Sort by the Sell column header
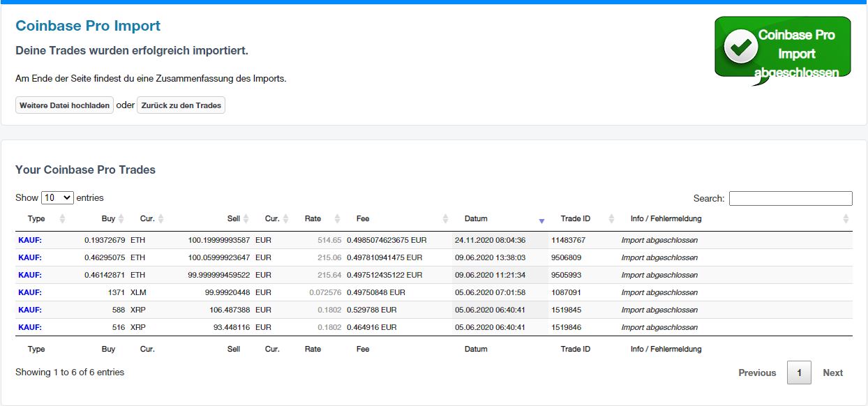 (x=234, y=219)
